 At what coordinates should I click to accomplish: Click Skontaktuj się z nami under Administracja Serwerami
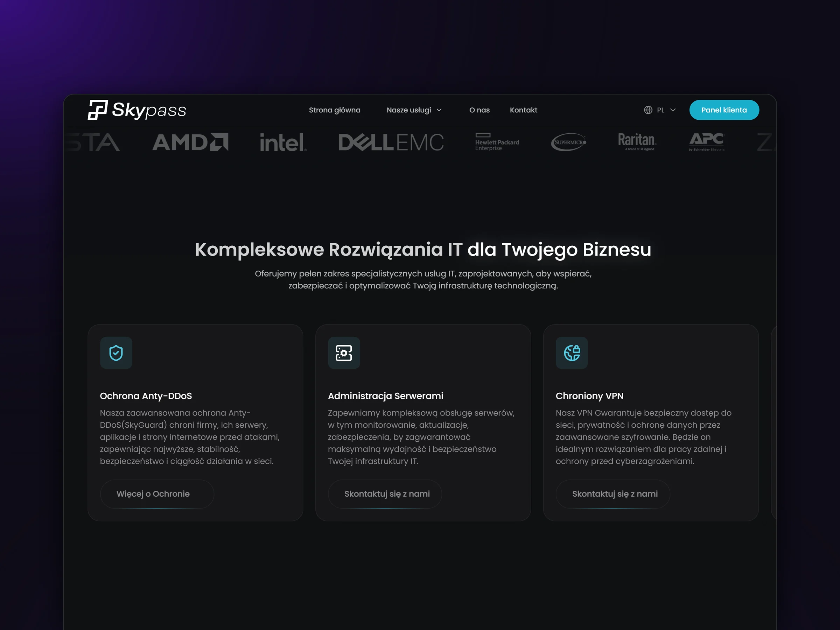pos(385,494)
